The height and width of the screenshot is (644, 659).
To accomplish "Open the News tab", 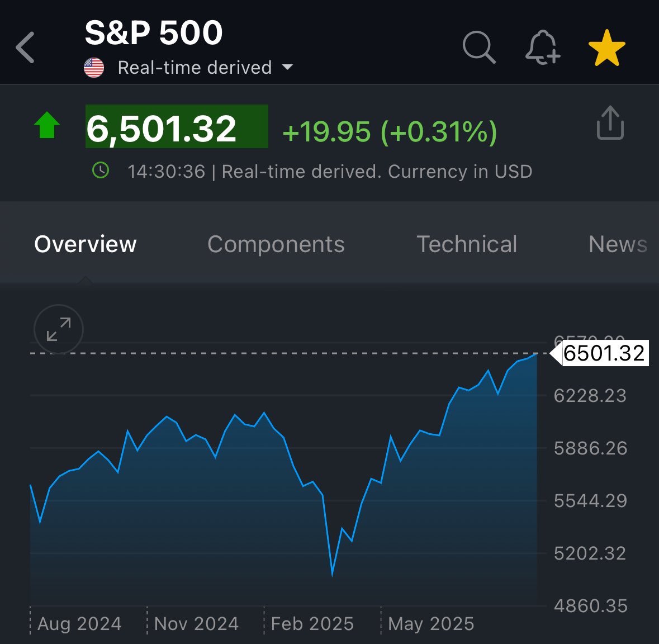I will click(618, 244).
